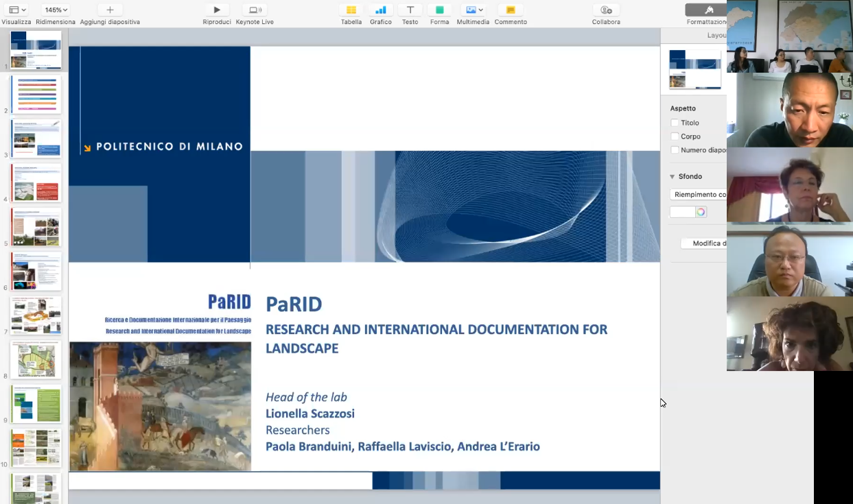Collapse the Sfondo section triangle
Screen dimensions: 853x504
[673, 177]
